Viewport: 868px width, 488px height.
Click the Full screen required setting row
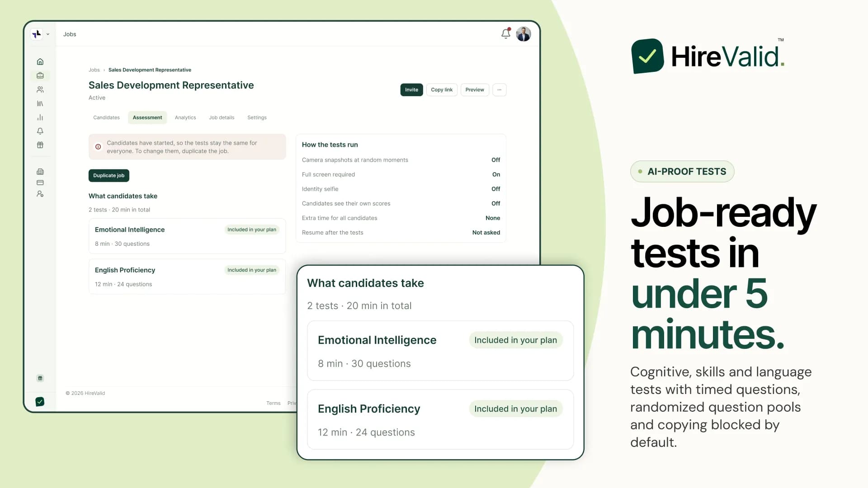click(401, 174)
